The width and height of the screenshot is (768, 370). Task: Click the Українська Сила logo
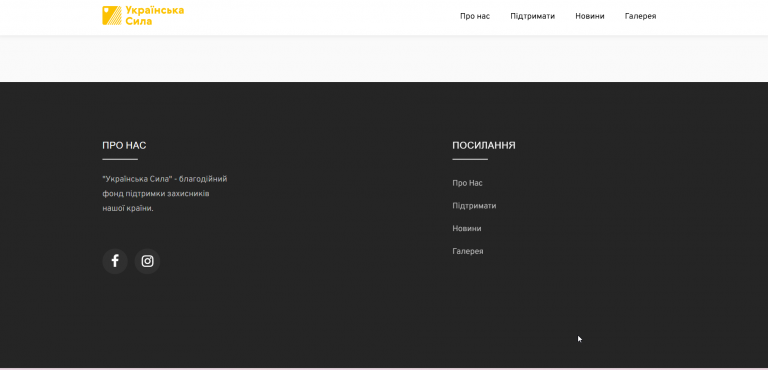pos(143,16)
